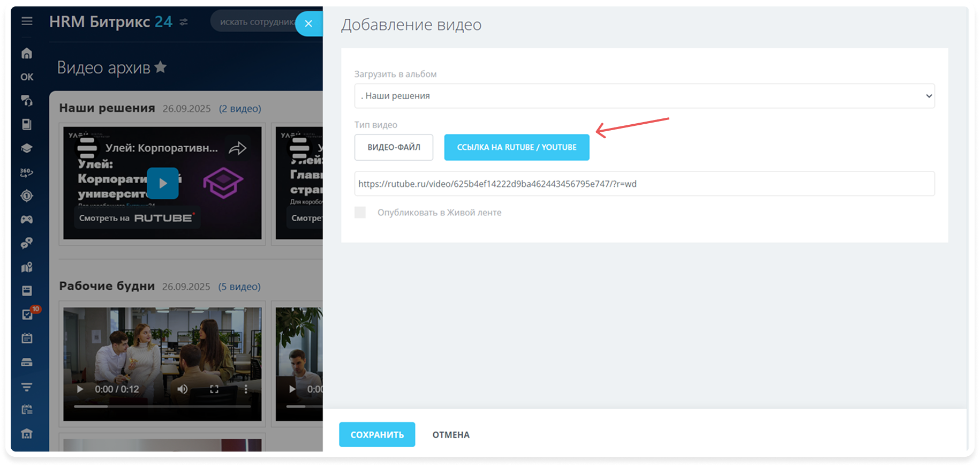Screen dimensions: 980x467
Task: Toggle fullscreen on the first Рабочие будни video
Action: click(x=214, y=389)
